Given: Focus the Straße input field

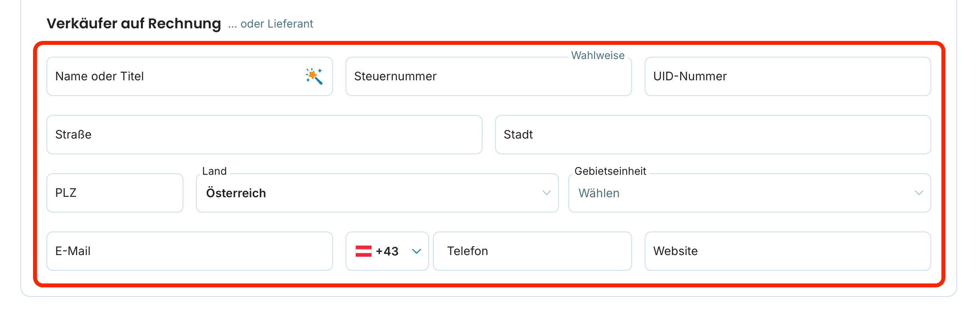Looking at the screenshot, I should click(x=264, y=135).
